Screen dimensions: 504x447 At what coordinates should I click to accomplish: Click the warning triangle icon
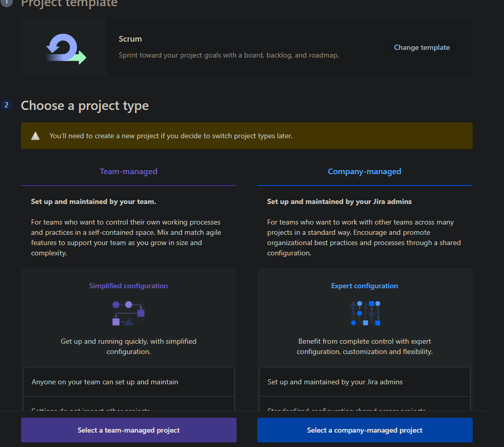pos(35,135)
